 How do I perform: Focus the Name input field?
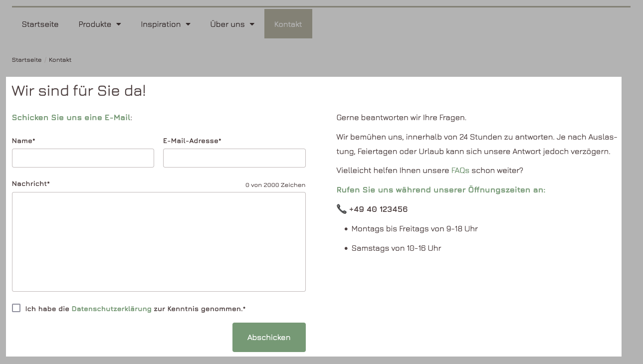click(x=83, y=158)
